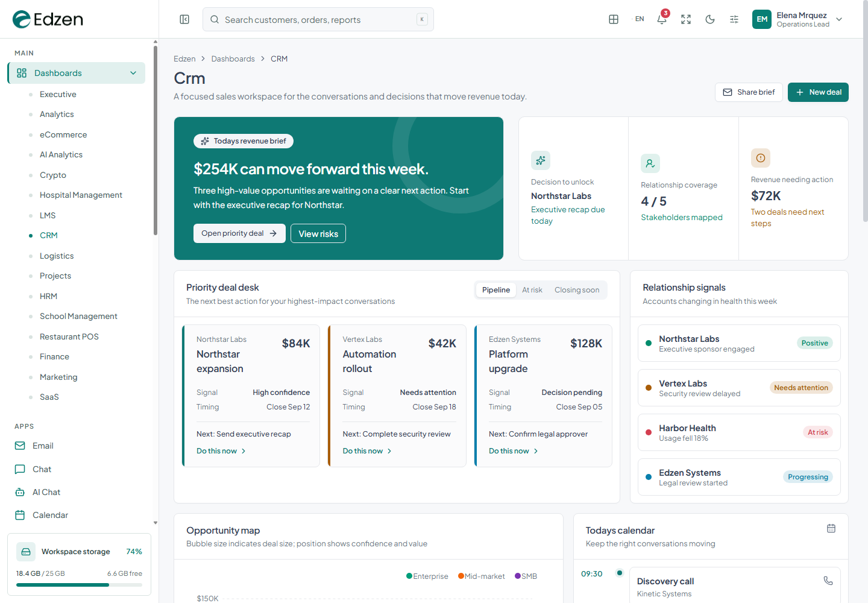Toggle the Enterprise legend dot
Screen dimensions: 868x603
(x=409, y=576)
